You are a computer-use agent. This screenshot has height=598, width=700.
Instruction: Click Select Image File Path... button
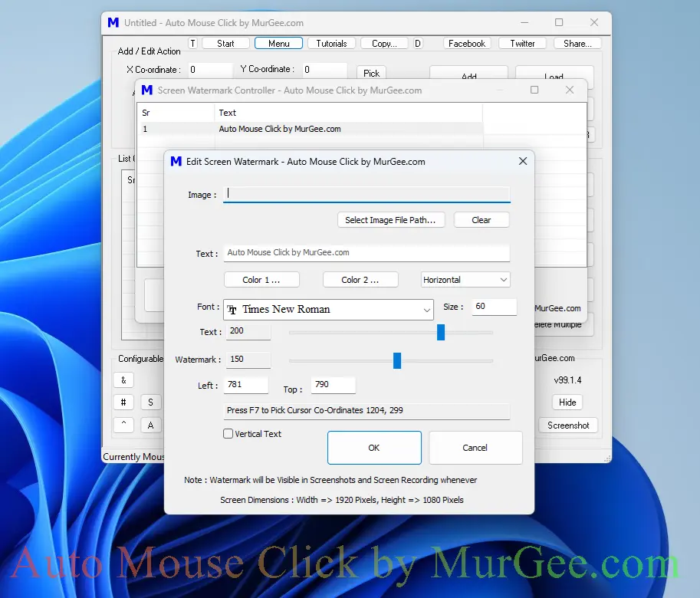pos(390,220)
